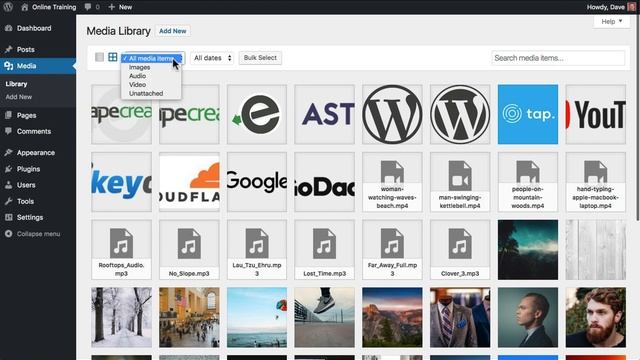Open the Rooftops_Audio.mp3 audio file

[121, 250]
